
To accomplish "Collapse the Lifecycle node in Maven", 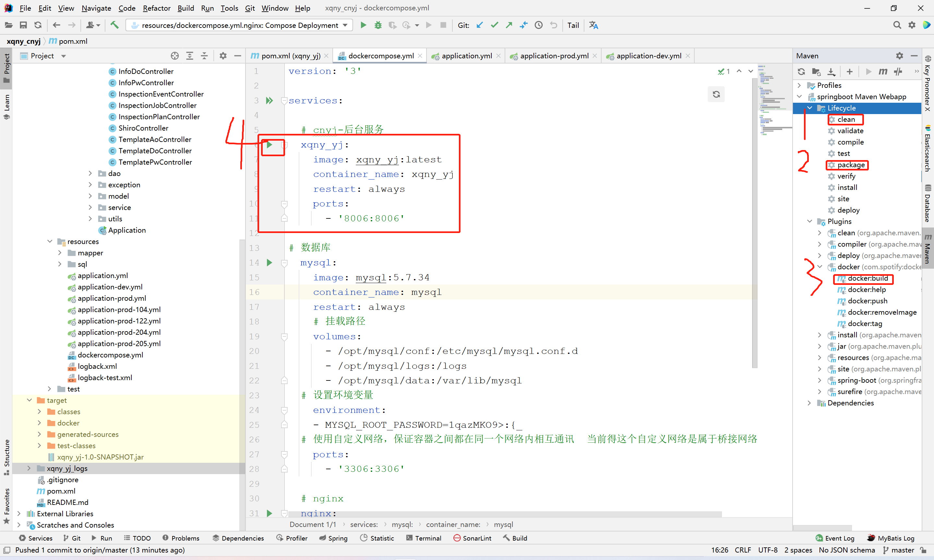I will (x=809, y=108).
